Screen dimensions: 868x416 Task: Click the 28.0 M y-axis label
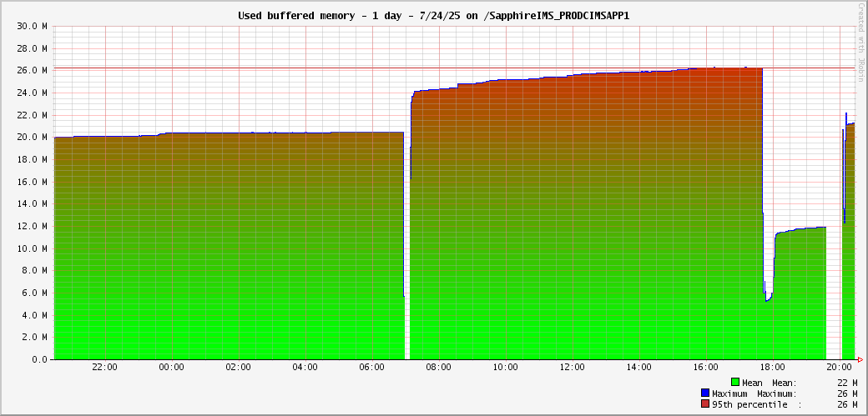(x=33, y=48)
